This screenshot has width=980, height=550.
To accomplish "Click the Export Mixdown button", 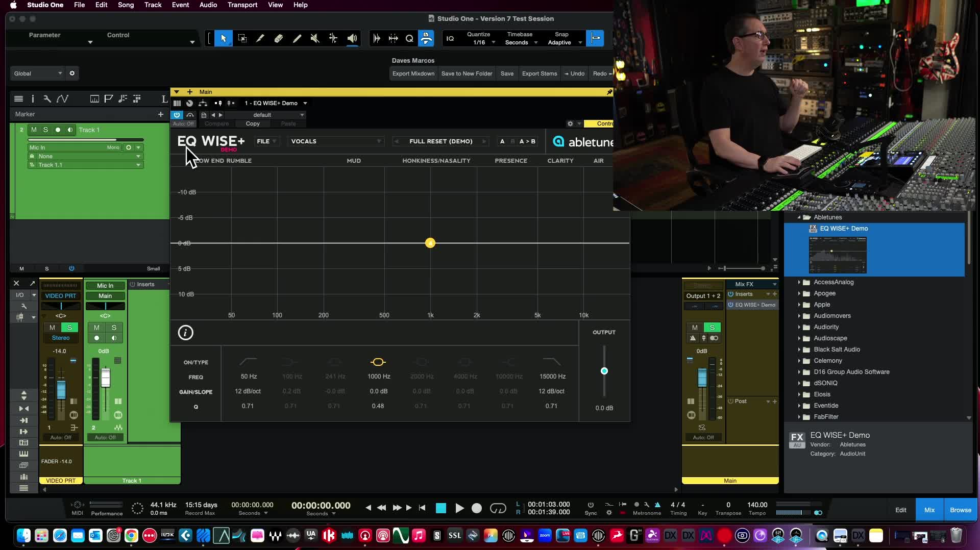I will [413, 73].
